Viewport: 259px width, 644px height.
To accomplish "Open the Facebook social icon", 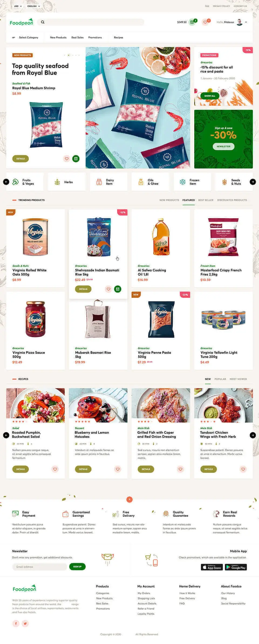I will (16, 623).
